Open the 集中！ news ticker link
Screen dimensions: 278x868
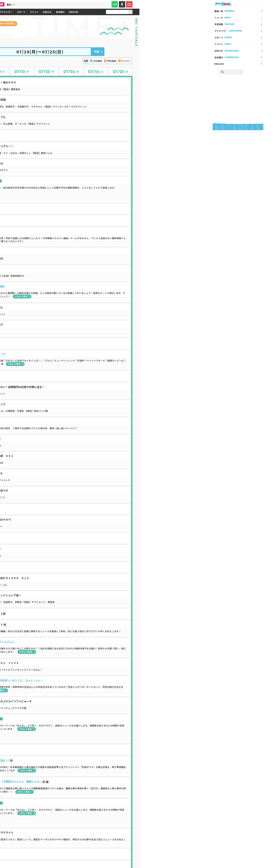click(11, 5)
